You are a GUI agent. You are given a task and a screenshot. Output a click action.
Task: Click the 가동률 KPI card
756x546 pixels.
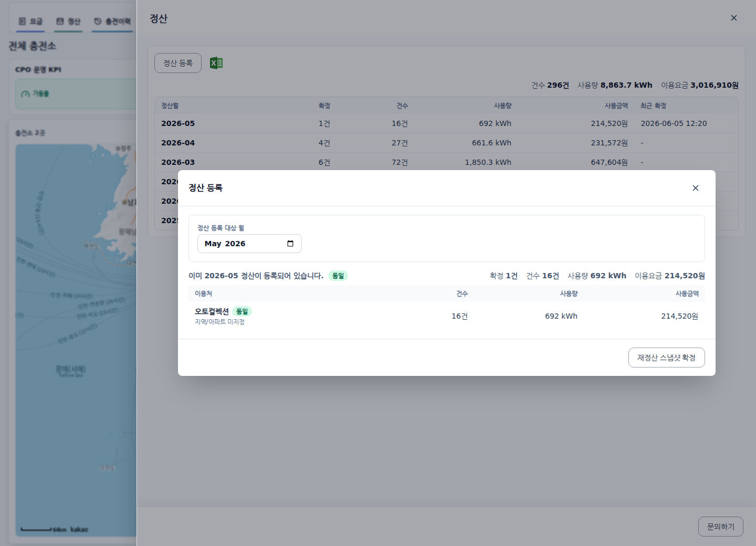[76, 94]
